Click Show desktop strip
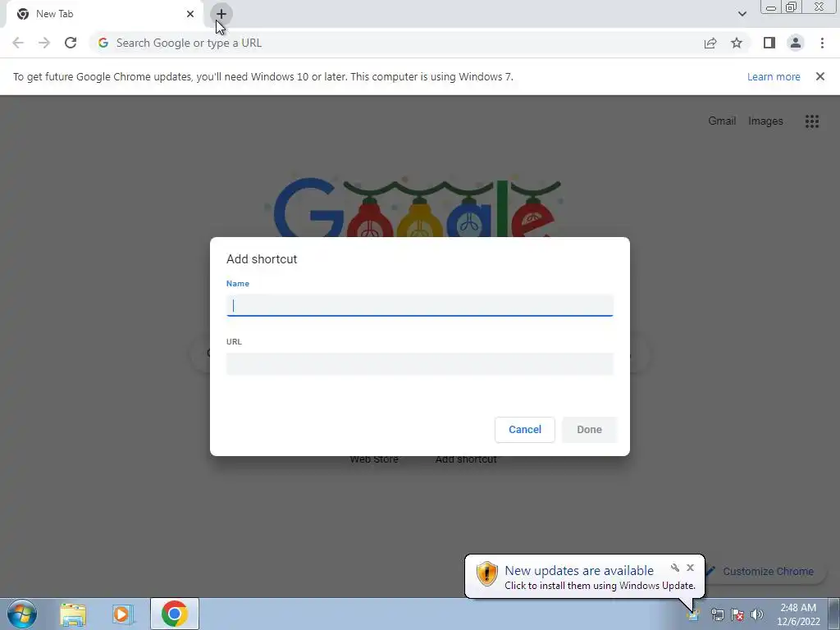This screenshot has width=840, height=630. 834,614
